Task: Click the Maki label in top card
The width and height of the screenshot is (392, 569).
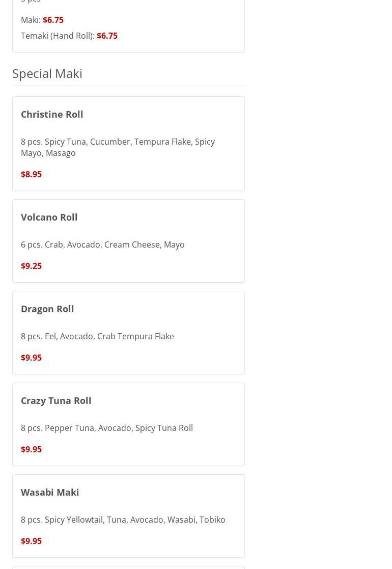Action: [x=30, y=20]
